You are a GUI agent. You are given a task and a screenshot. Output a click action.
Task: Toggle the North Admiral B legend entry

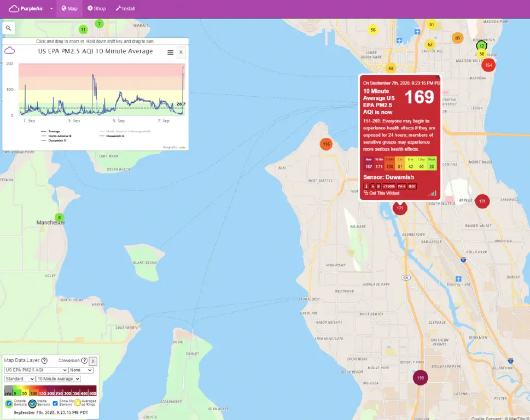coord(56,136)
